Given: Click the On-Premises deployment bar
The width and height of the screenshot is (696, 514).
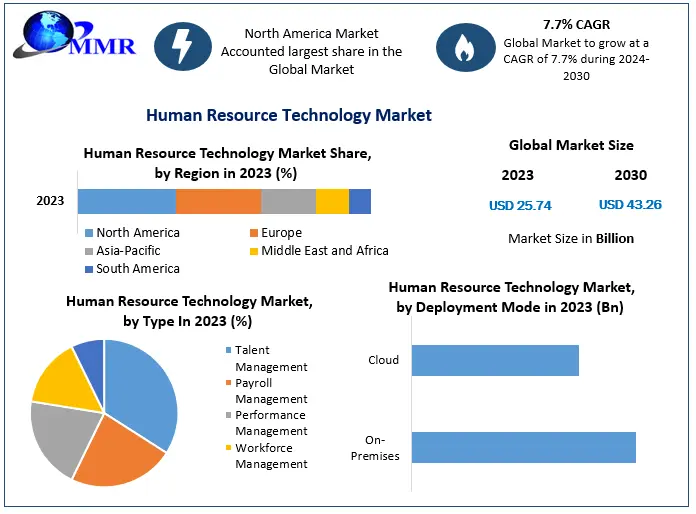Looking at the screenshot, I should pos(523,448).
